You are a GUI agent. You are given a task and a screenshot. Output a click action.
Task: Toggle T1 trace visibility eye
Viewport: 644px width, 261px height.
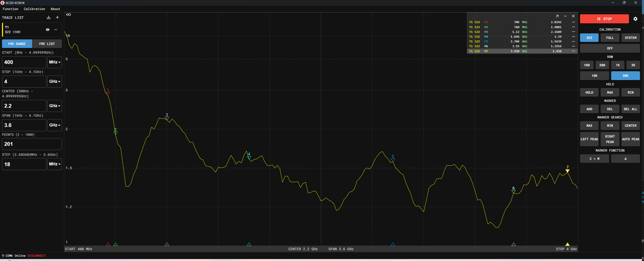[x=48, y=30]
